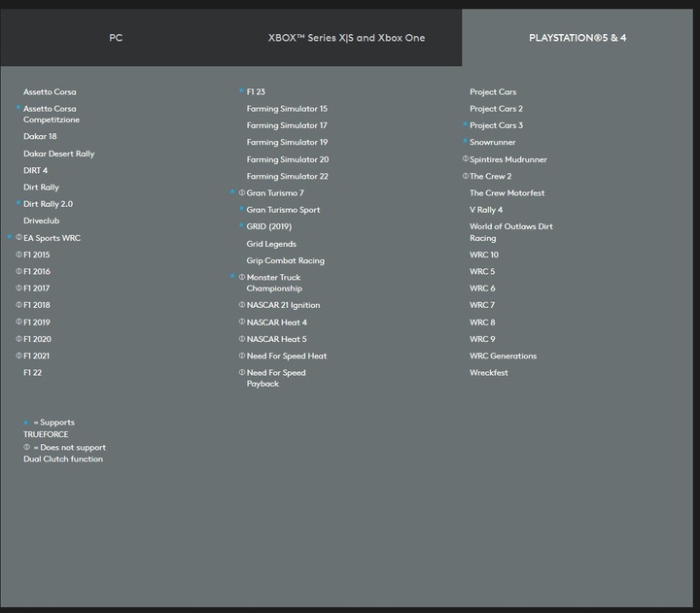Click the Dual Clutch icon beside The Crew 2

point(465,176)
